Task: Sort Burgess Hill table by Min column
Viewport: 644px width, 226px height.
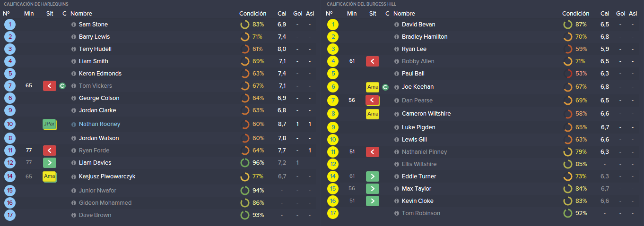Action: 352,14
